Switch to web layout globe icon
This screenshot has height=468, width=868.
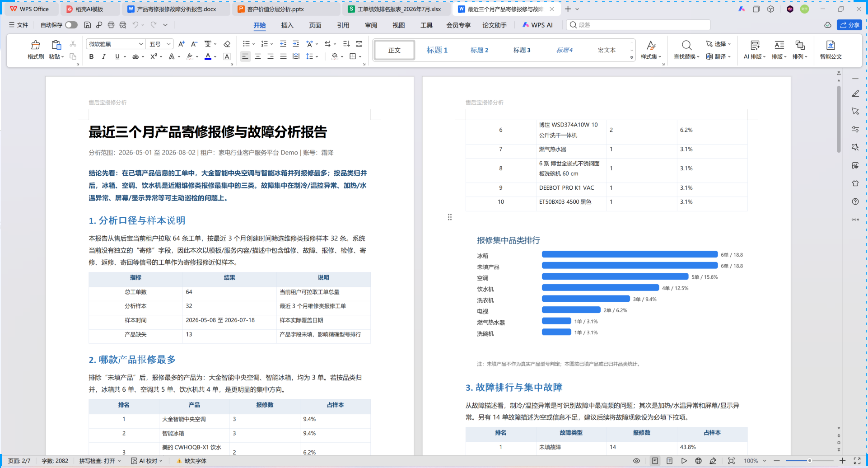(x=699, y=461)
